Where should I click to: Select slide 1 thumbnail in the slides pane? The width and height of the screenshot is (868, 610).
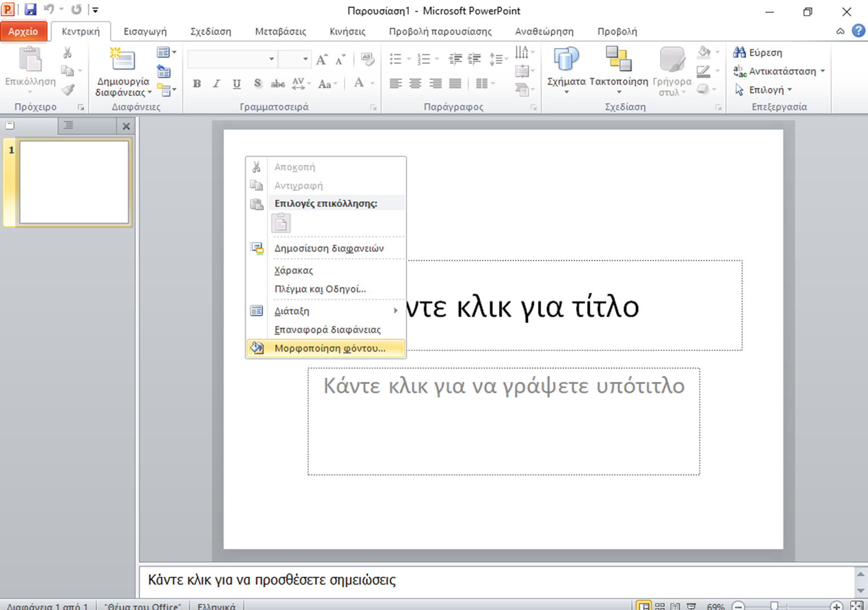[74, 182]
